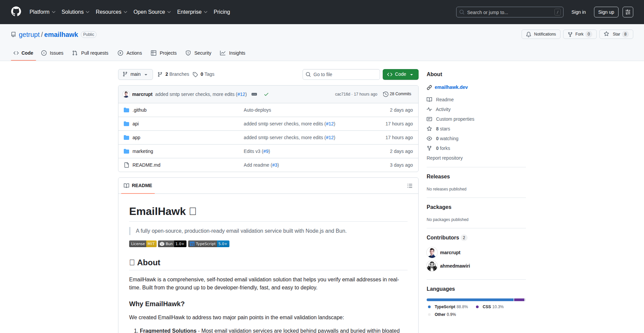Screen dimensions: 644x333
Task: Click the fork icon on Fork button
Action: pyautogui.click(x=570, y=34)
